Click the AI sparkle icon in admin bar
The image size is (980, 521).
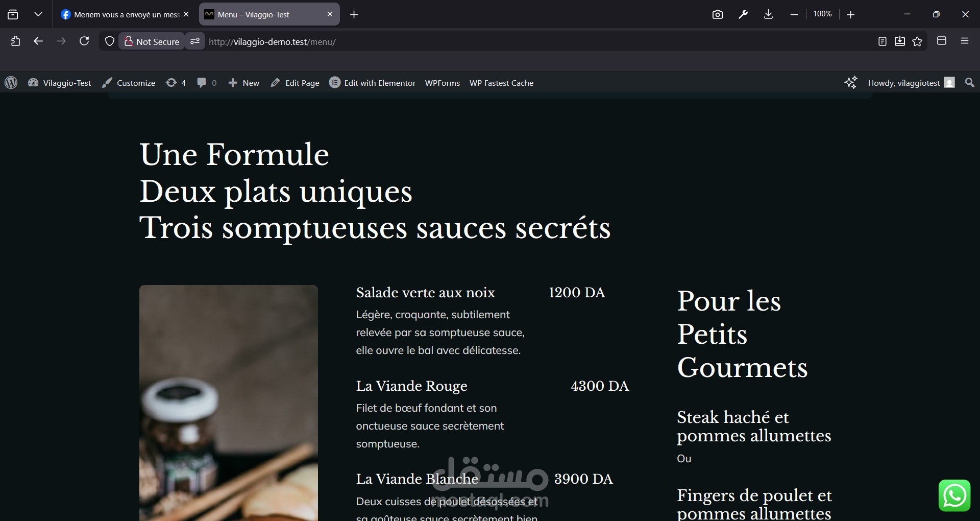(x=850, y=83)
